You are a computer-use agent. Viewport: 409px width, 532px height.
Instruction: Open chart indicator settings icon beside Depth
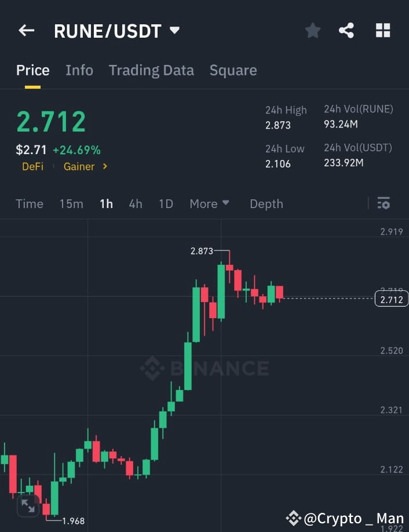pos(384,203)
